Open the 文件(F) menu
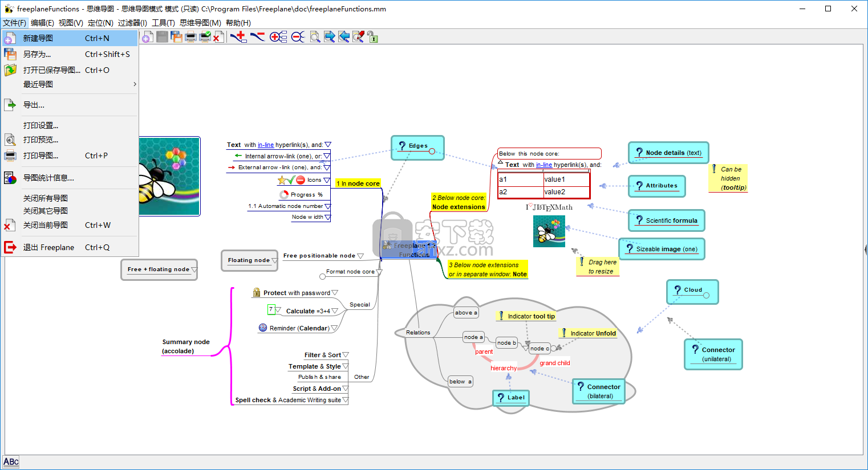Viewport: 868px width, 470px height. [14, 23]
